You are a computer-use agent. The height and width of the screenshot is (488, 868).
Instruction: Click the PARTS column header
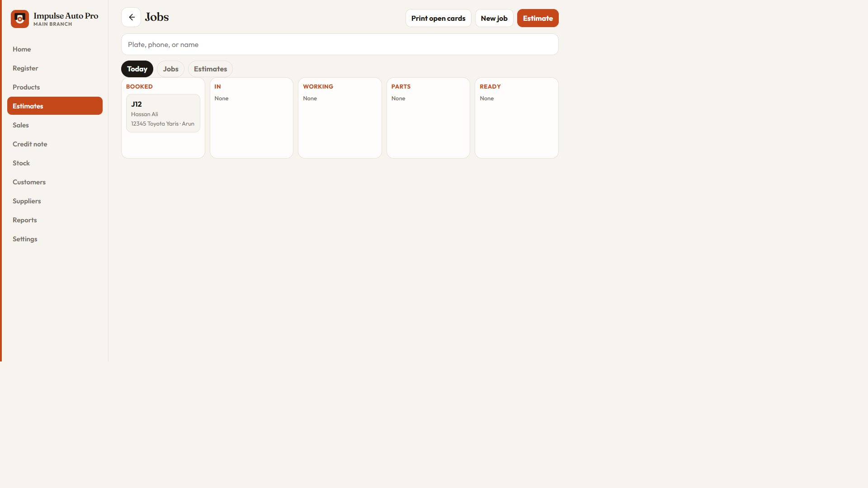pyautogui.click(x=401, y=86)
